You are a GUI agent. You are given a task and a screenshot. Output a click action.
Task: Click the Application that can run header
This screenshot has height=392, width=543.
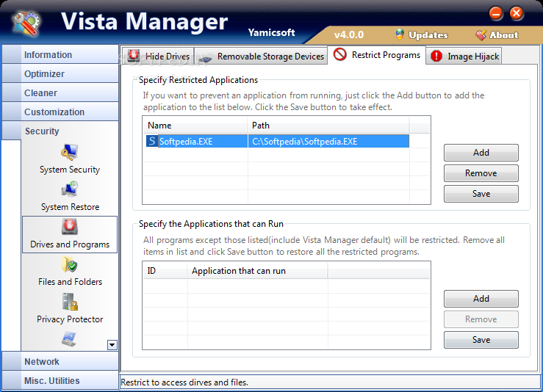click(258, 271)
